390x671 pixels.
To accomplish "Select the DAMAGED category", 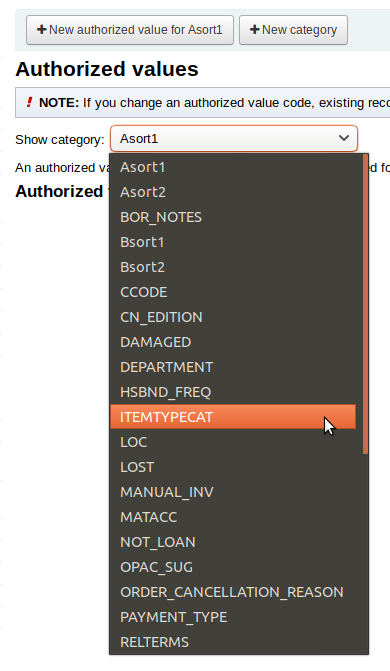I will [x=233, y=342].
